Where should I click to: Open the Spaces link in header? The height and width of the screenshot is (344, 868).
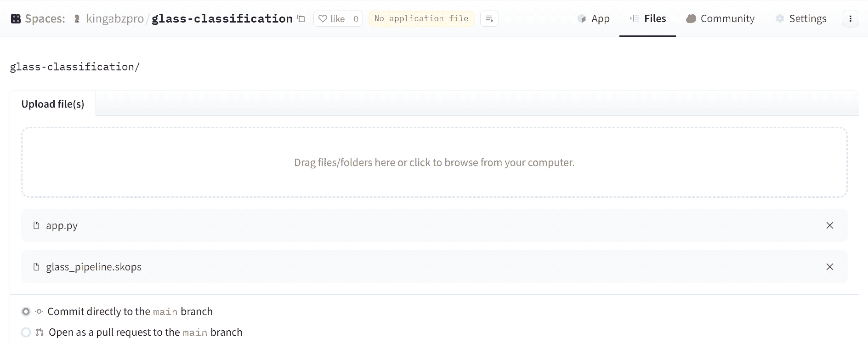click(45, 19)
